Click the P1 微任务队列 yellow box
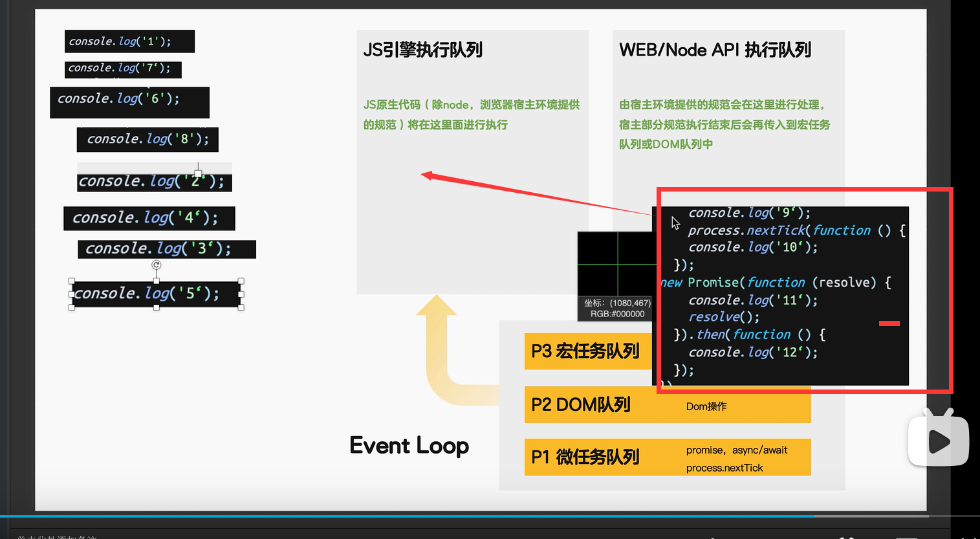The image size is (980, 539). click(x=668, y=457)
